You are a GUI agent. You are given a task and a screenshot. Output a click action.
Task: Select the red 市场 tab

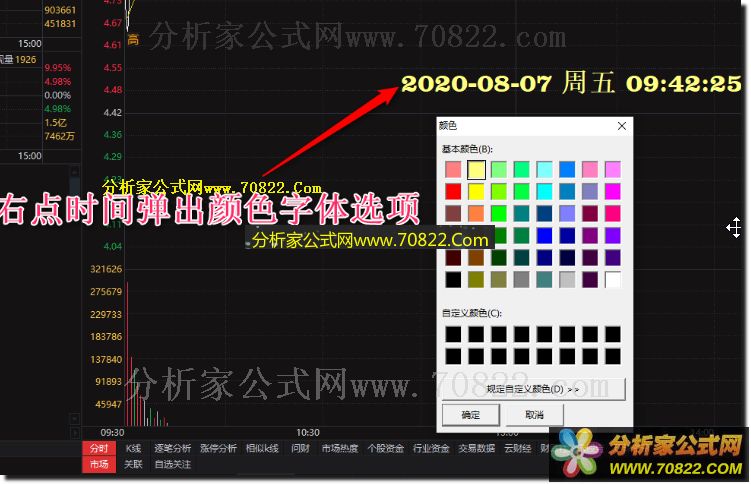pyautogui.click(x=99, y=464)
